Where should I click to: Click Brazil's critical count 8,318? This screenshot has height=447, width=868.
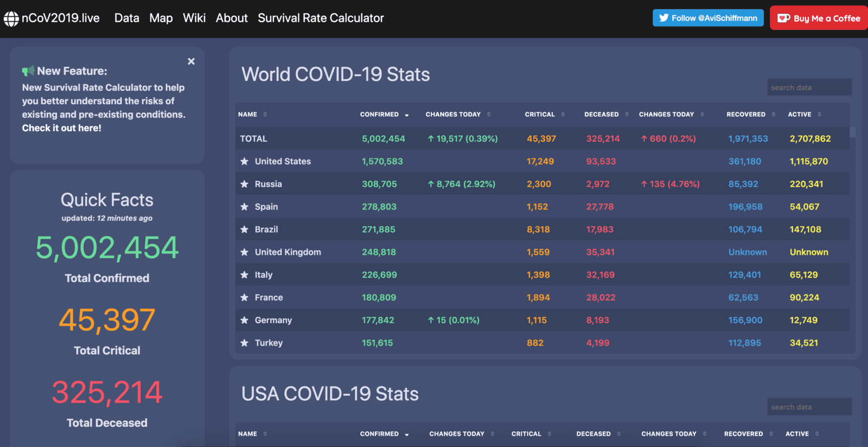538,229
